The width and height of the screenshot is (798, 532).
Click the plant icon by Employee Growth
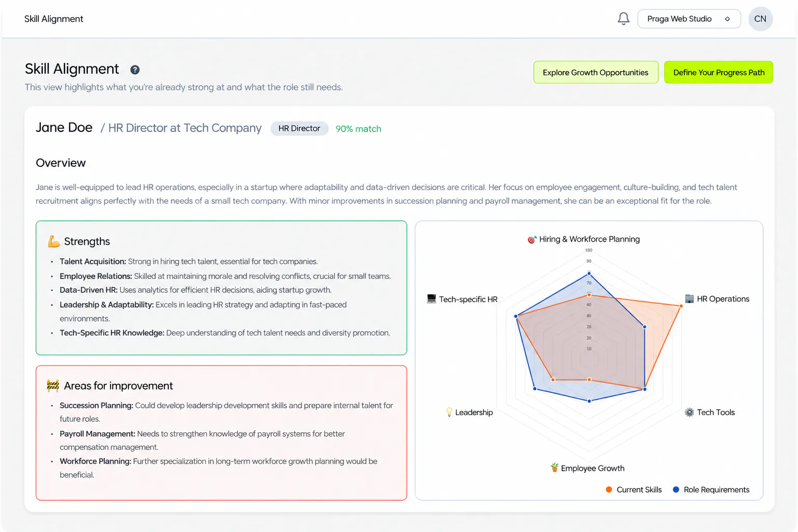click(554, 468)
